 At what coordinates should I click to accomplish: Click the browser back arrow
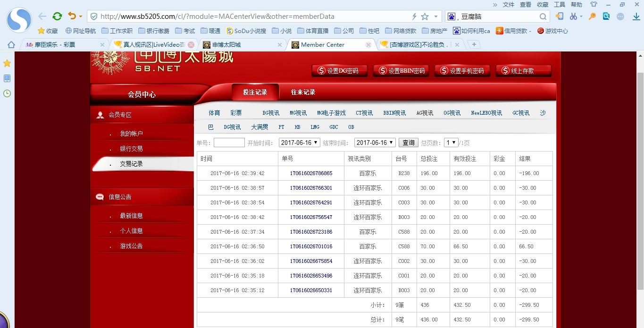(x=42, y=17)
